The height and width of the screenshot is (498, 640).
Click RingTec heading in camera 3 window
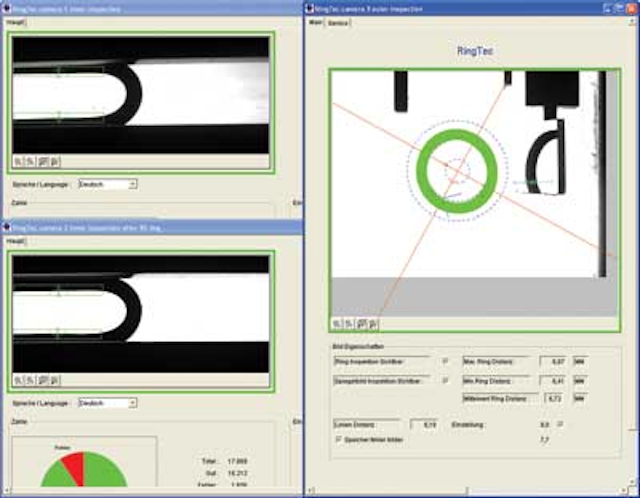(x=475, y=51)
